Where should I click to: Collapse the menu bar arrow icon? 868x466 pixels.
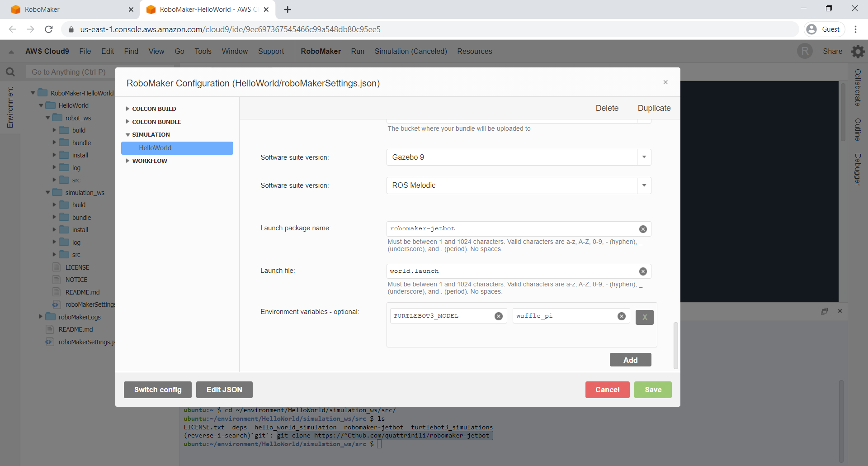click(x=11, y=52)
